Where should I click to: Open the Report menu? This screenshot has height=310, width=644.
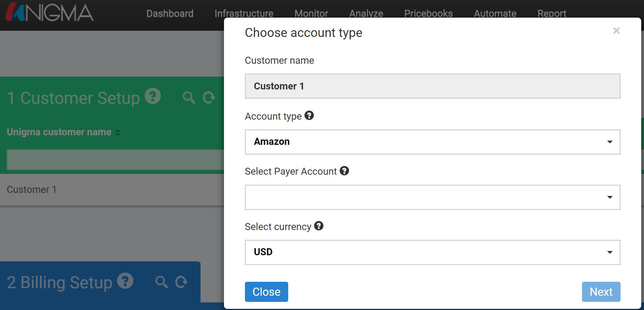point(552,13)
